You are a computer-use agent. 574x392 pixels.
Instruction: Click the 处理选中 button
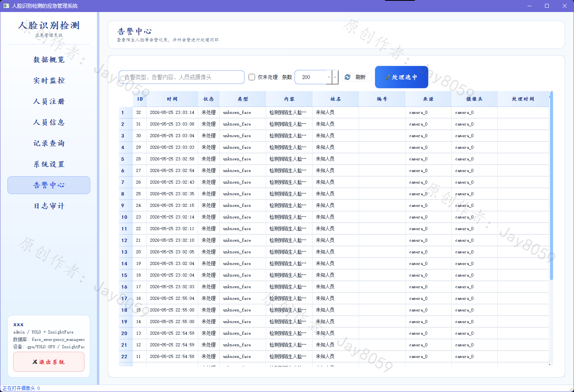pyautogui.click(x=402, y=77)
